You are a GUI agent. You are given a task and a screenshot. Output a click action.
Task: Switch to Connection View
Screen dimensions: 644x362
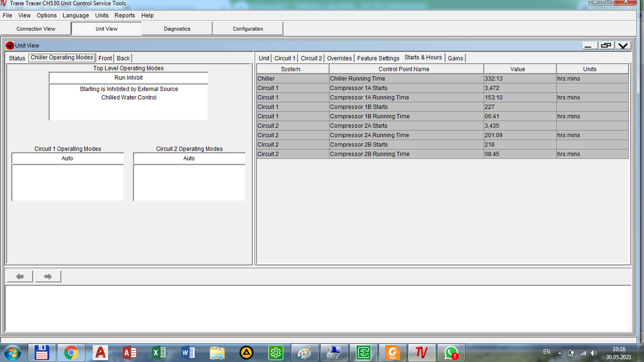36,29
